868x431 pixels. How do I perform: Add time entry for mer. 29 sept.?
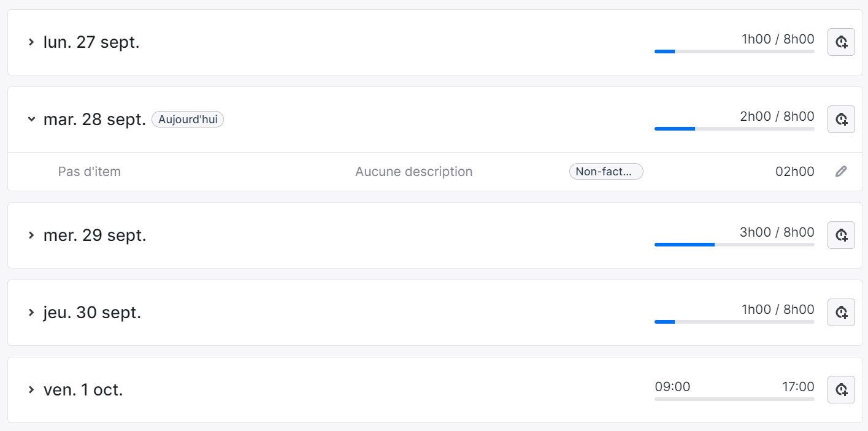coord(841,235)
